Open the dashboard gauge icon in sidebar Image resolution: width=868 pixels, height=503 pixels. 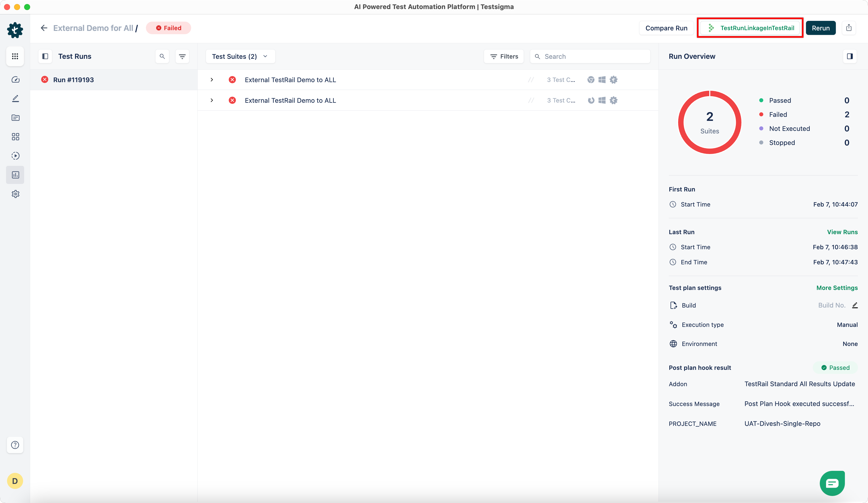point(16,80)
